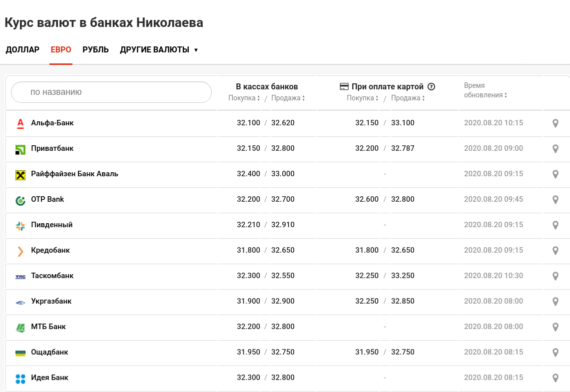
Task: Open the Идея Банк link
Action: pos(50,377)
